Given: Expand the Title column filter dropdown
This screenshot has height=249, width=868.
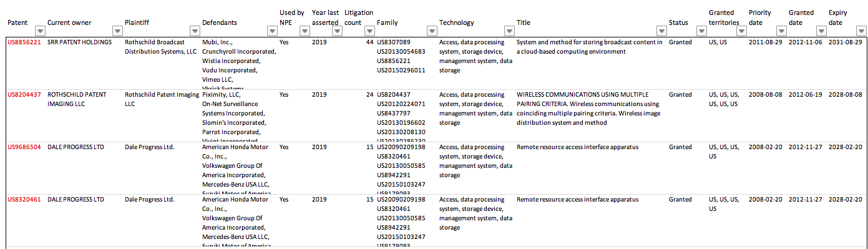Looking at the screenshot, I should click(x=661, y=31).
